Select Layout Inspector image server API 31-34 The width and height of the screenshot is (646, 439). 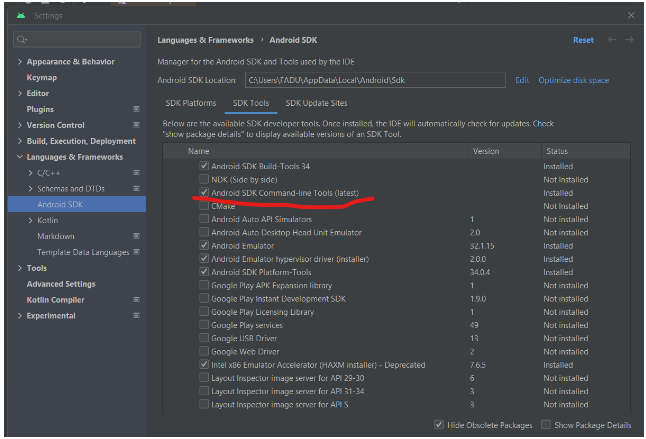coord(288,391)
